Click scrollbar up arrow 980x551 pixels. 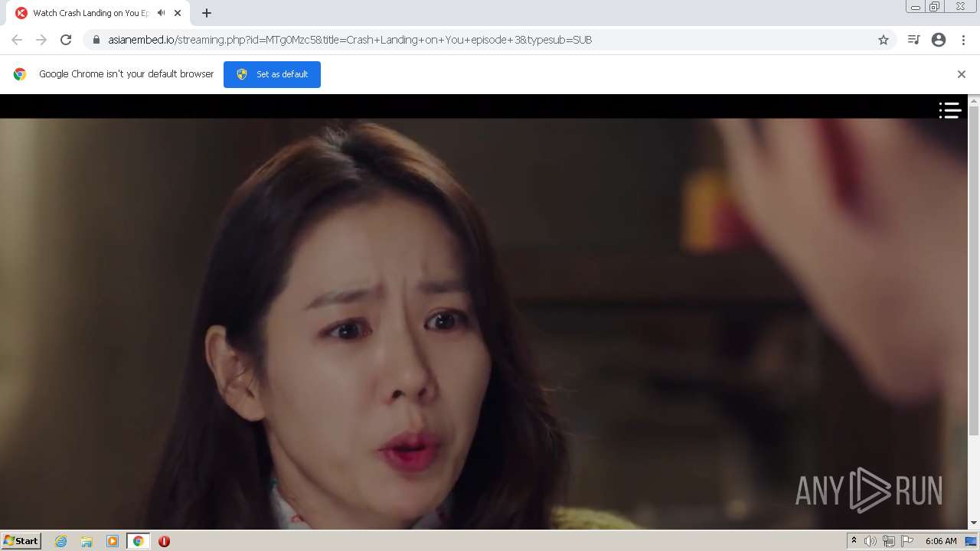(974, 100)
